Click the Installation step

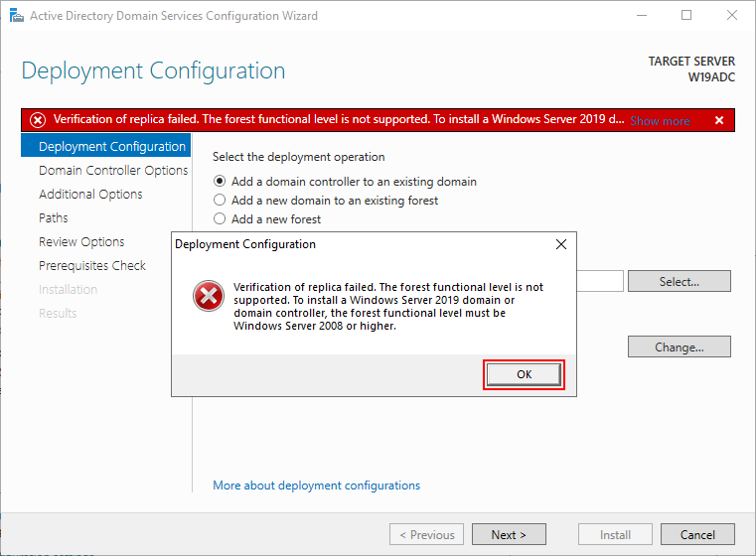tap(68, 289)
